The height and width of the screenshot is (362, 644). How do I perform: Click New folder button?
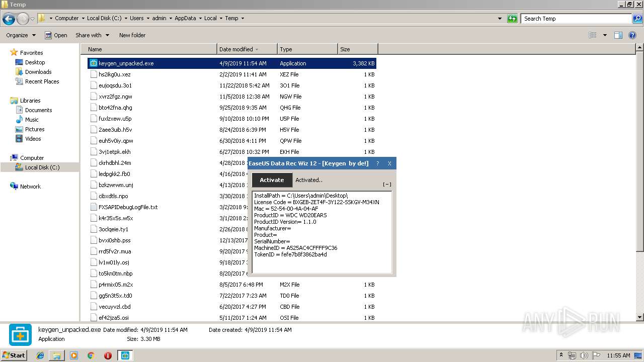pyautogui.click(x=132, y=35)
